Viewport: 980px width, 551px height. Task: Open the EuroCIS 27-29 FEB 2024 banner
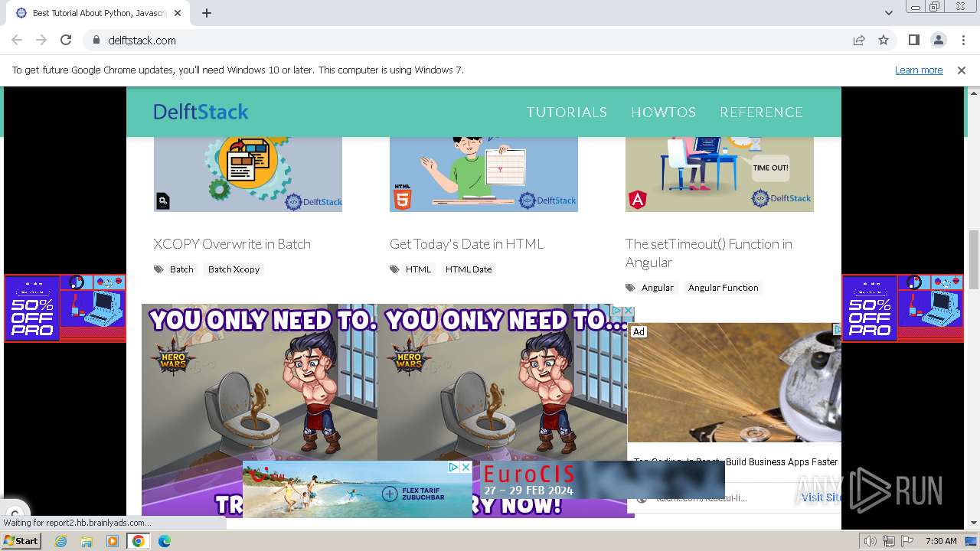coord(603,480)
